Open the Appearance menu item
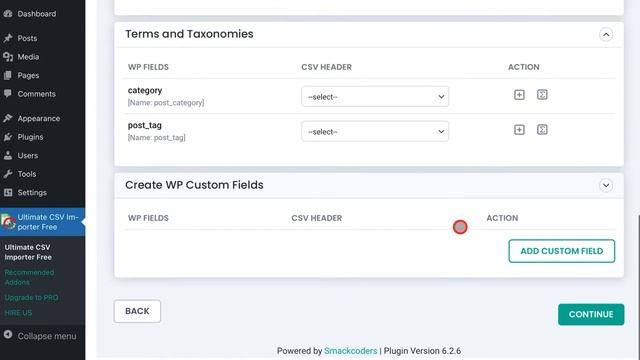 click(39, 118)
